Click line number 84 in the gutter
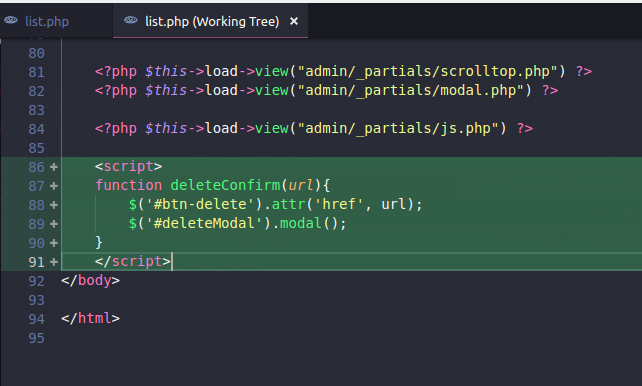 click(36, 129)
